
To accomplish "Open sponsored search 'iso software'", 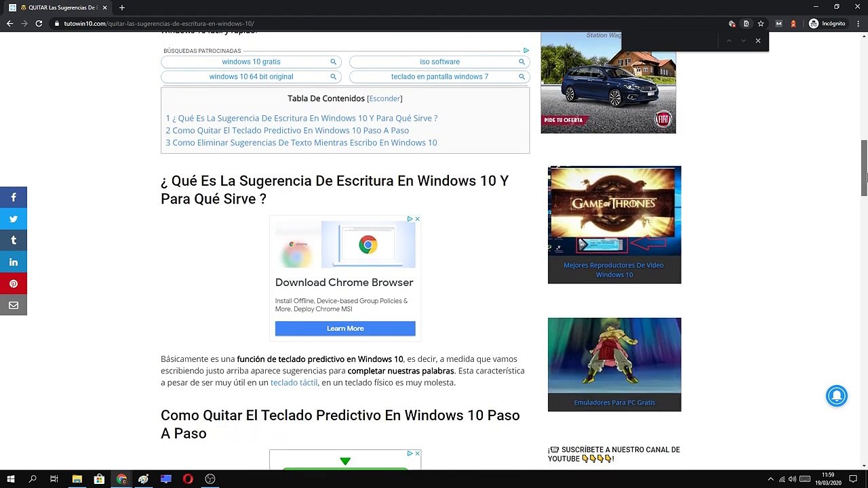I will 439,62.
